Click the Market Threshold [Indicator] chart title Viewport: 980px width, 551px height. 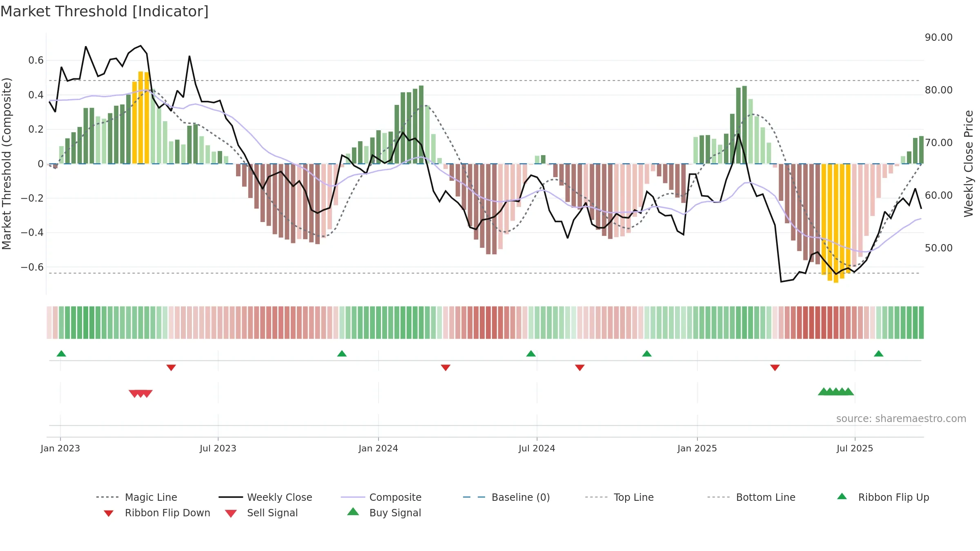pos(105,11)
